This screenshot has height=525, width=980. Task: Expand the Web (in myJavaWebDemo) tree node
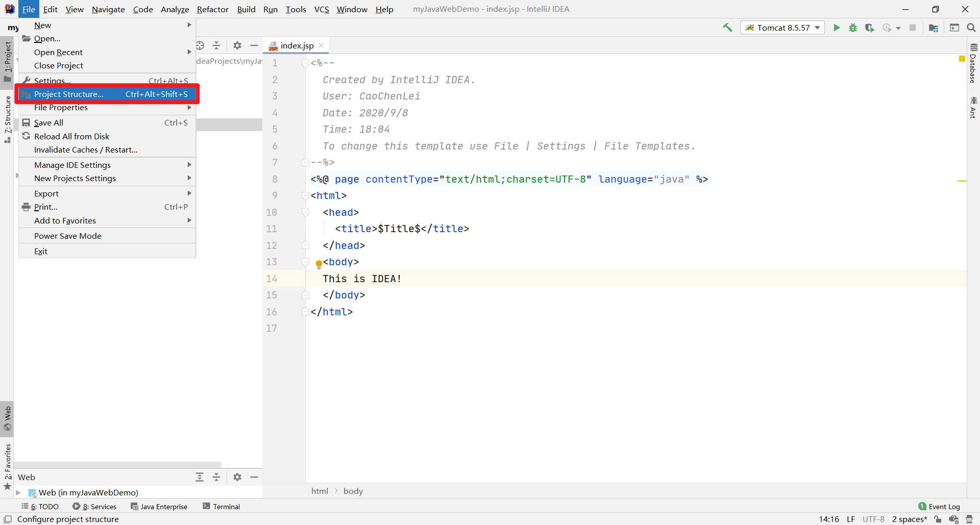(18, 492)
